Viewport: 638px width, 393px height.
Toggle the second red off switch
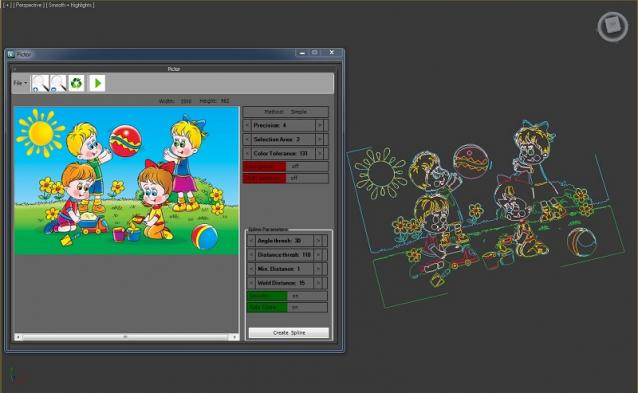coord(286,178)
